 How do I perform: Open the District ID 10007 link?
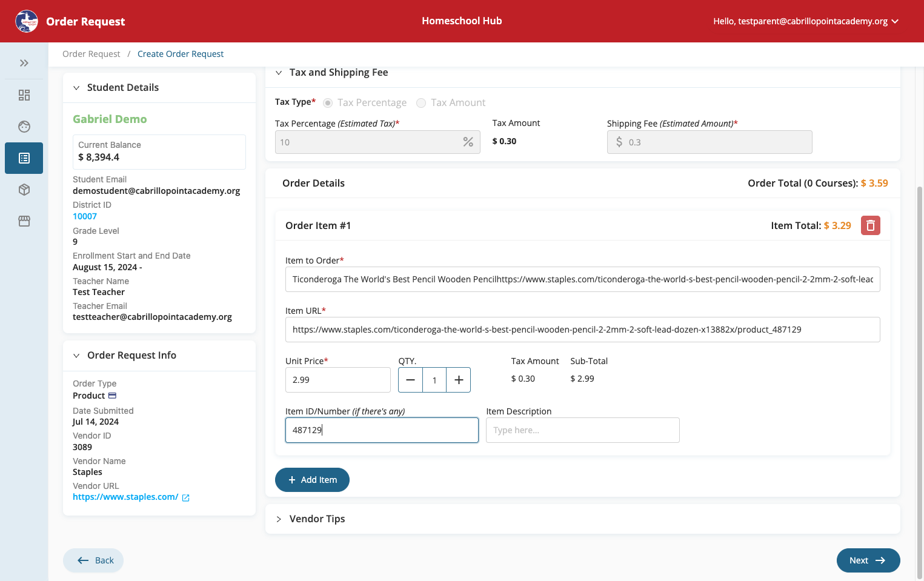[85, 216]
